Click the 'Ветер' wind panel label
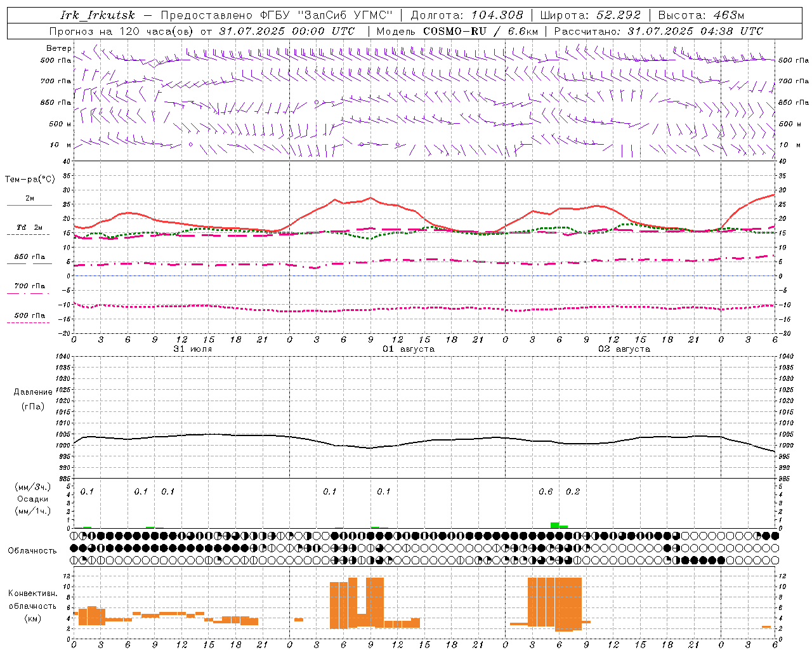This screenshot has width=812, height=650. (59, 48)
